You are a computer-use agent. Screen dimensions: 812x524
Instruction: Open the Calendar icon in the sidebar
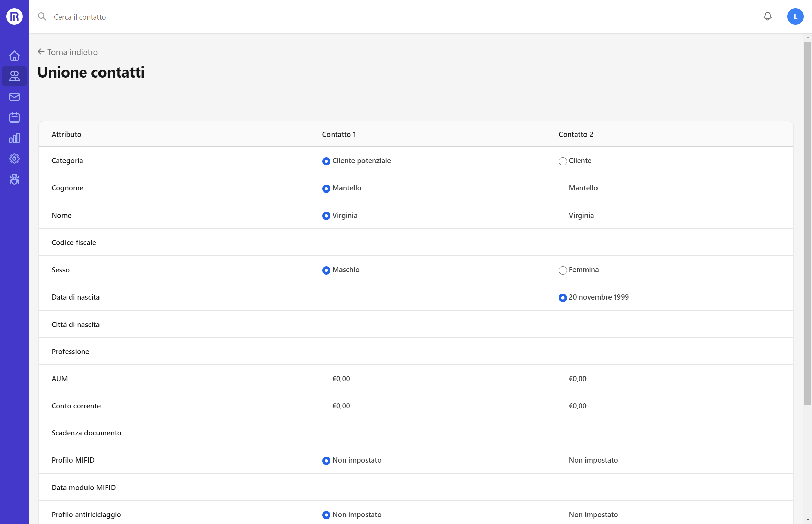(14, 117)
